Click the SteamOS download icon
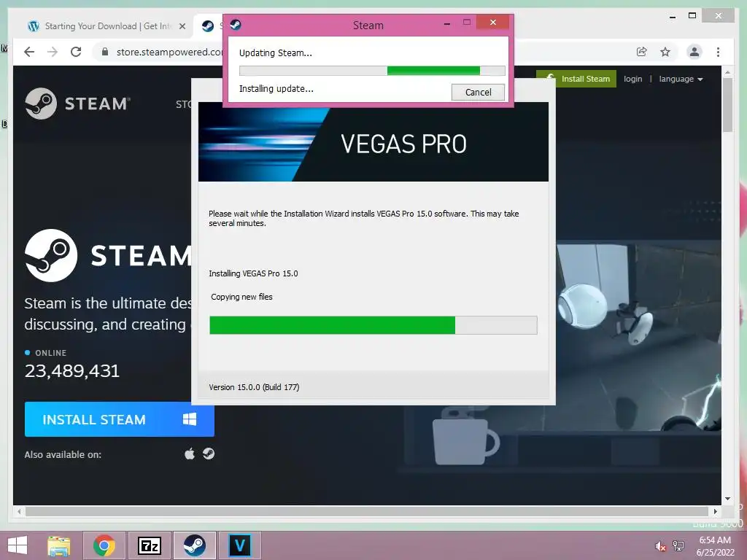 coord(208,454)
